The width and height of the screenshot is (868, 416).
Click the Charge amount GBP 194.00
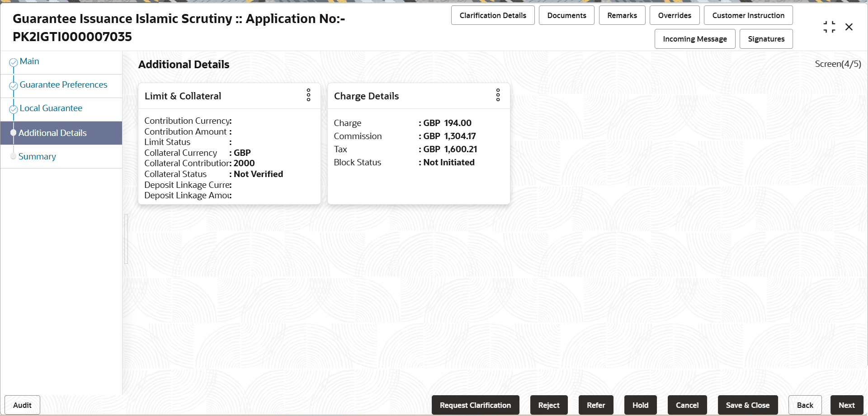point(448,123)
